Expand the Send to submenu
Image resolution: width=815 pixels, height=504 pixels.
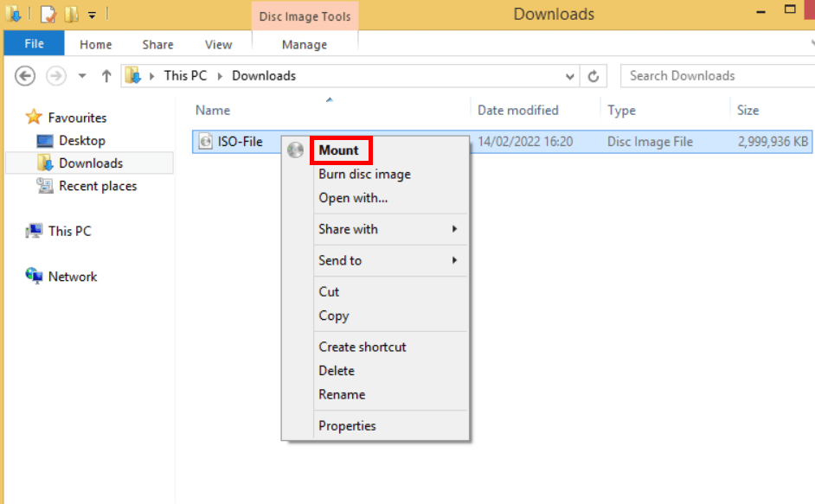pyautogui.click(x=340, y=260)
